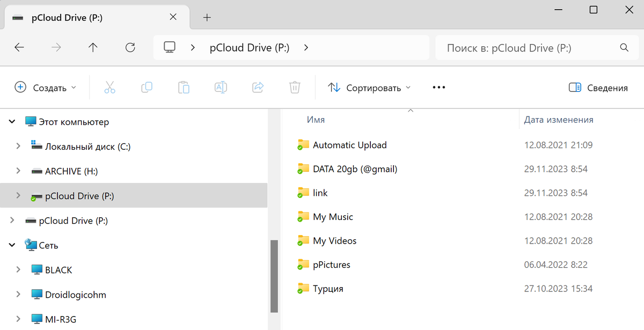Select the My Music folder name
This screenshot has width=644, height=330.
click(333, 217)
